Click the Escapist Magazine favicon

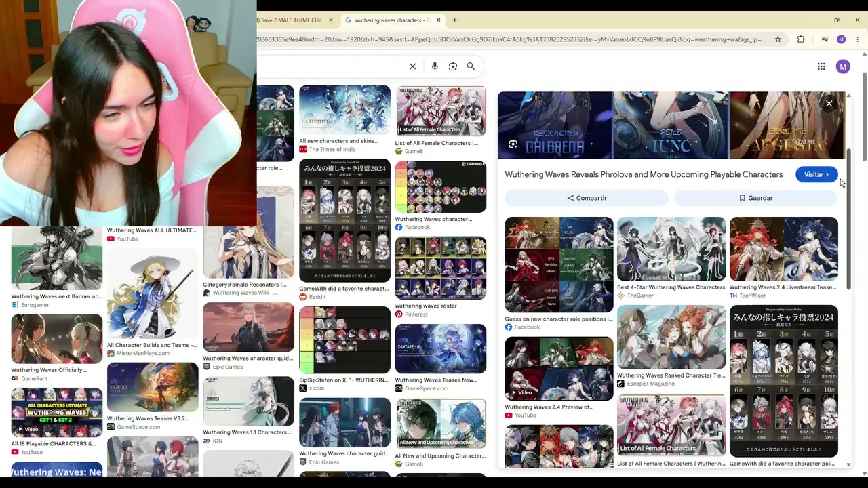tap(620, 384)
